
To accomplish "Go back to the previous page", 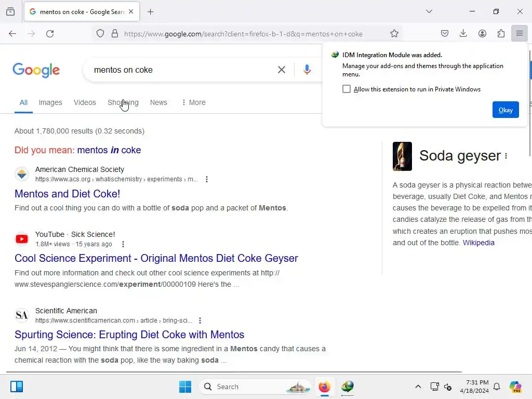I will click(x=12, y=34).
